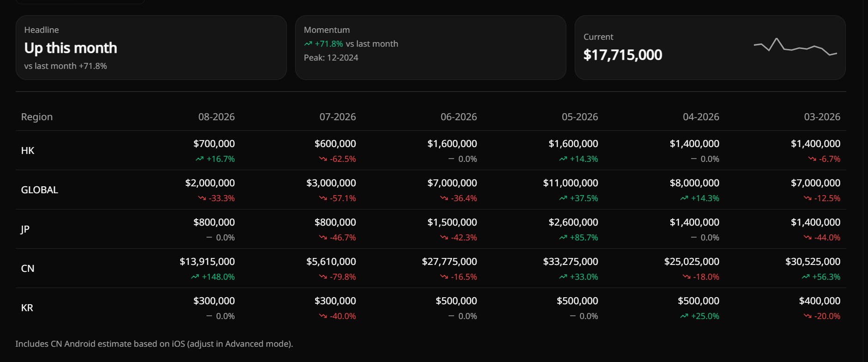Click the HK 06-2026 flat dash indicator
This screenshot has height=362, width=868.
[451, 159]
